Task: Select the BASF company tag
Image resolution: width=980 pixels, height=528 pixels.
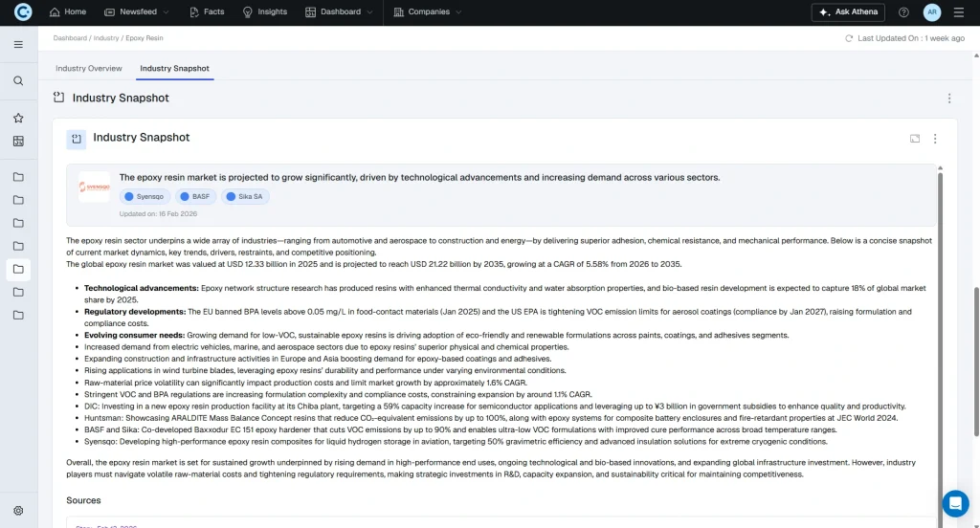Action: pyautogui.click(x=195, y=196)
